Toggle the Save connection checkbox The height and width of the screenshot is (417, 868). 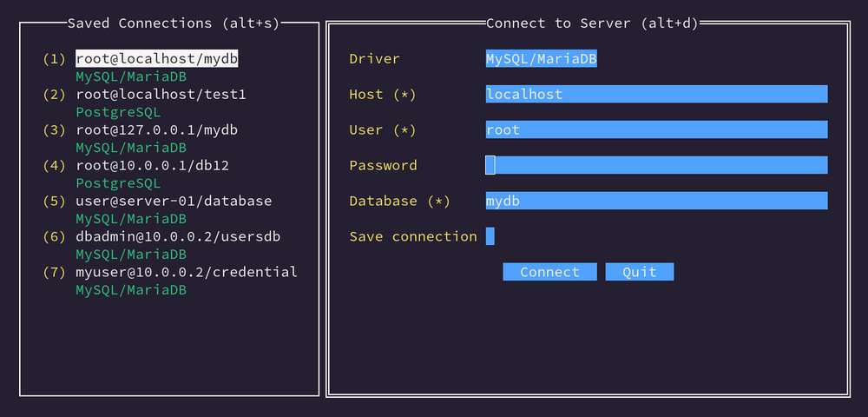click(x=490, y=236)
